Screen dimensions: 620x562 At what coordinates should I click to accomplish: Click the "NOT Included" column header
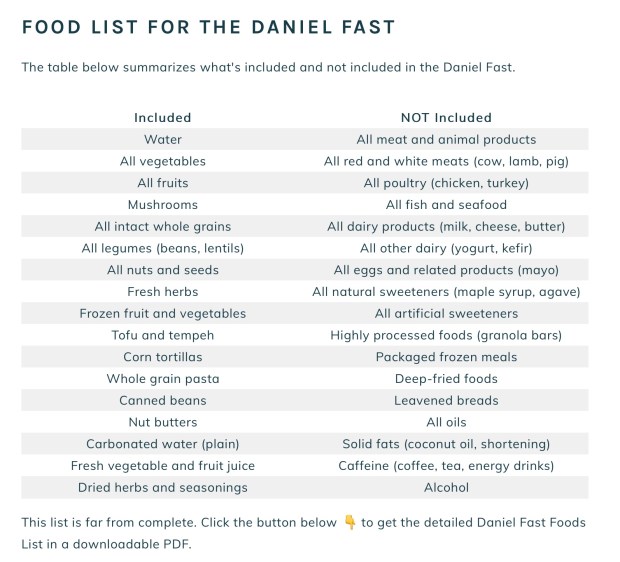point(446,118)
